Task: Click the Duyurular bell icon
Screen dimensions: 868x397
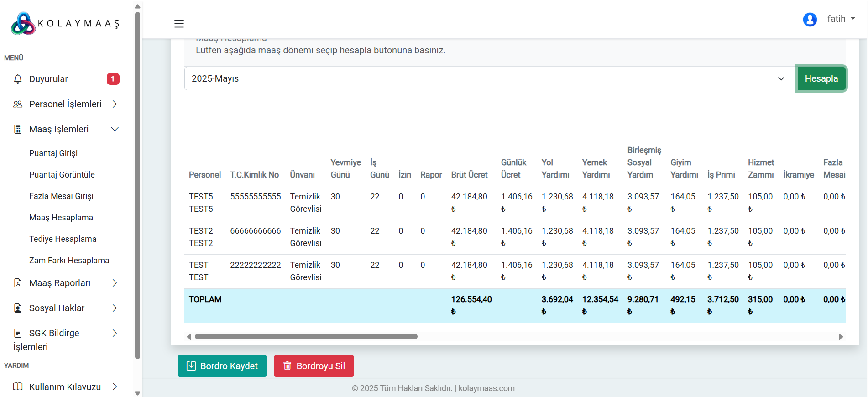Action: pos(18,79)
